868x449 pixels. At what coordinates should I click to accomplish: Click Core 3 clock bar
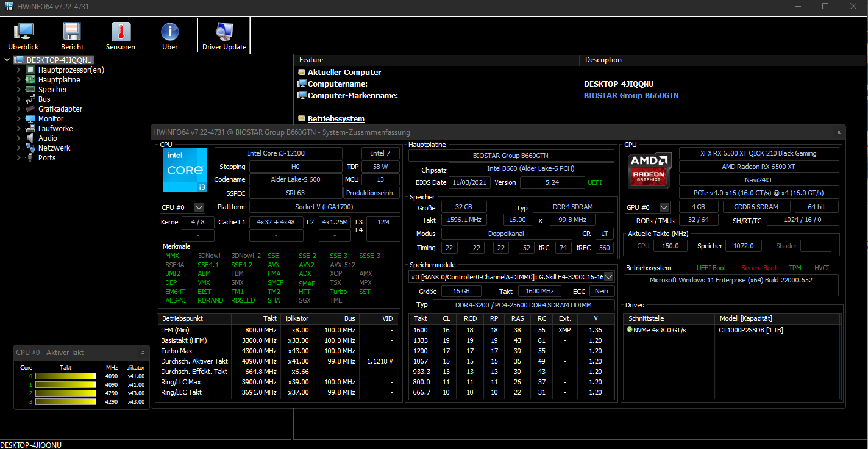click(66, 402)
